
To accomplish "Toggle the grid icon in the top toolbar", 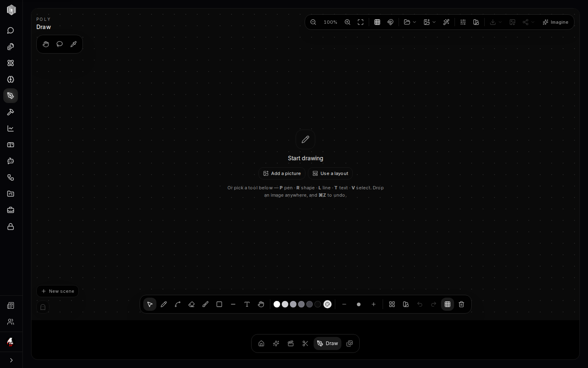I will tap(377, 22).
